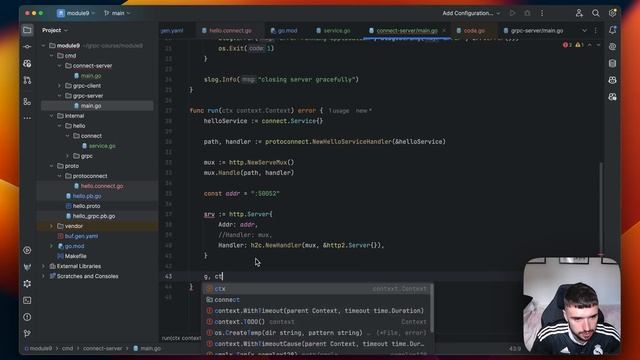
Task: Click the cursor position indicator in status bar
Action: (515, 349)
